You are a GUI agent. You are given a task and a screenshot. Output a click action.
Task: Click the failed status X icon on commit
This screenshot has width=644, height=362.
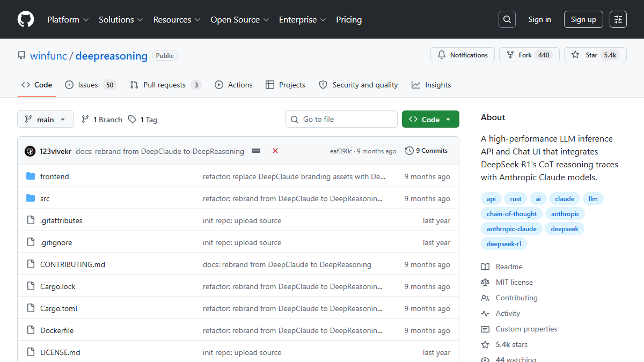pyautogui.click(x=275, y=151)
